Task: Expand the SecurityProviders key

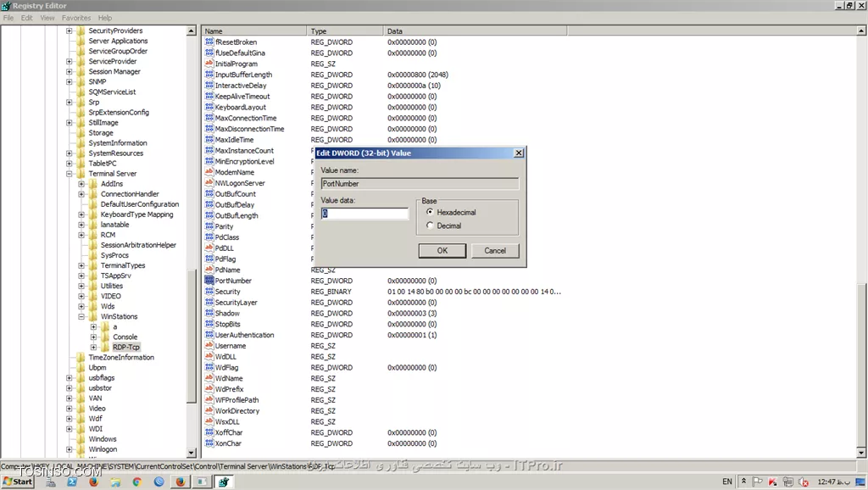Action: 70,31
